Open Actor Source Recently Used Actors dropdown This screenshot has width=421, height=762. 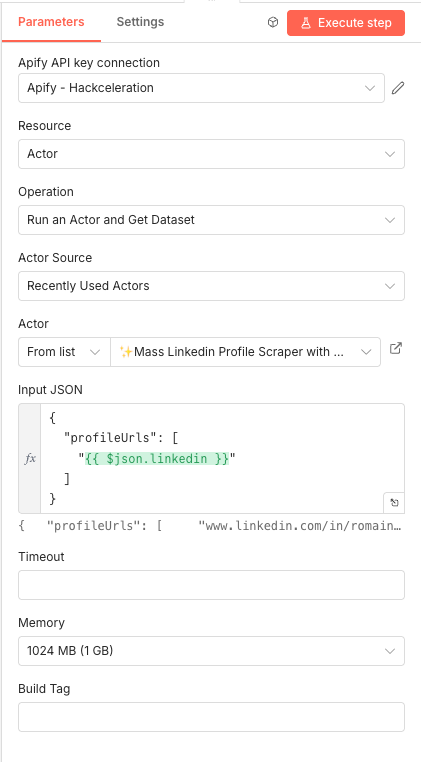click(x=211, y=286)
